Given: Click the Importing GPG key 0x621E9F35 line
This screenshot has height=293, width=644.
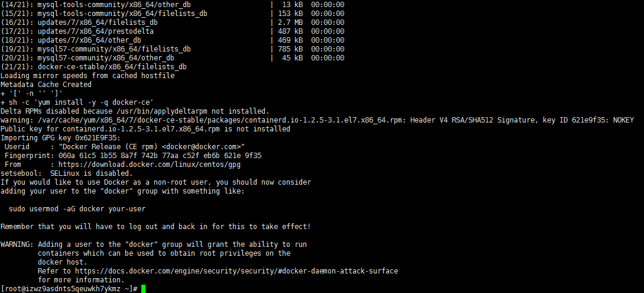Looking at the screenshot, I should [60, 138].
